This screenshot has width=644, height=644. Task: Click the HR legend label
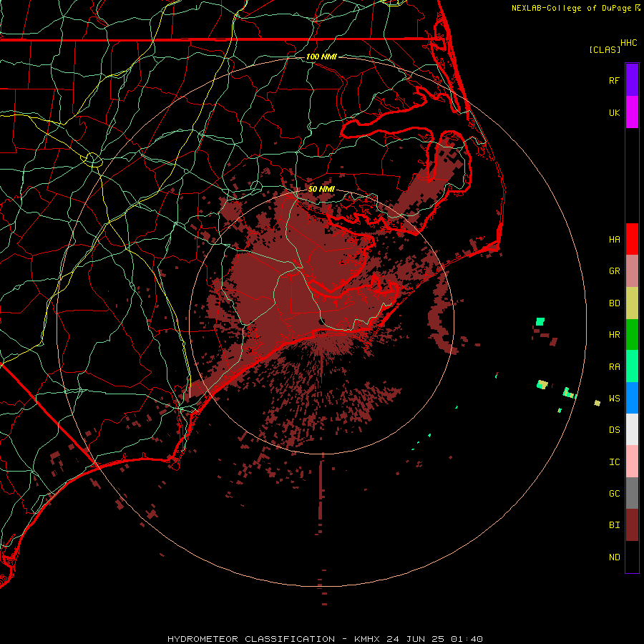614,335
